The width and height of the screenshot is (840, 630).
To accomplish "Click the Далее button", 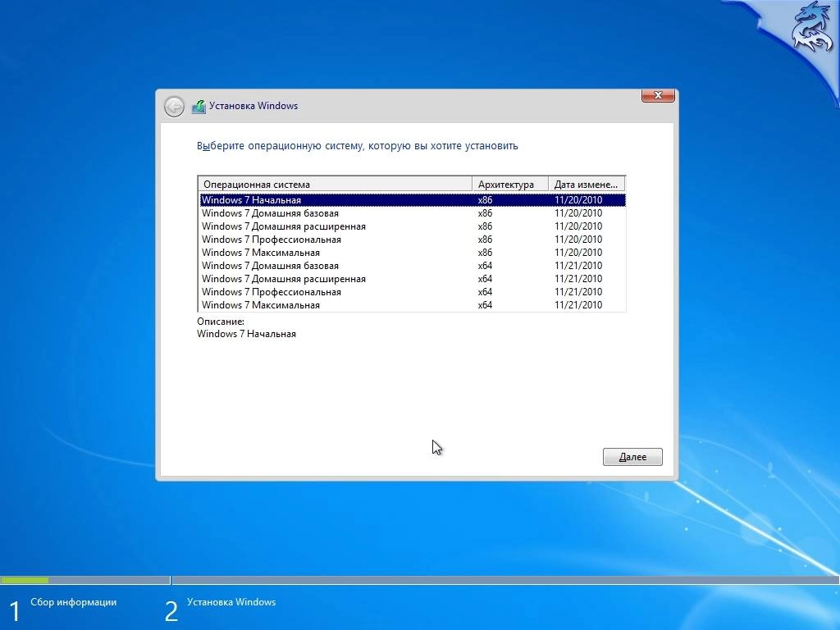I will (632, 457).
